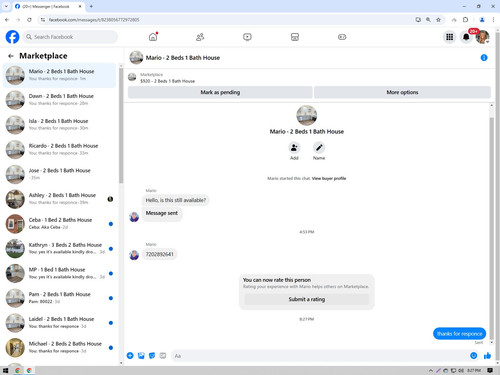
Task: Show hidden system tray icons
Action: [431, 370]
